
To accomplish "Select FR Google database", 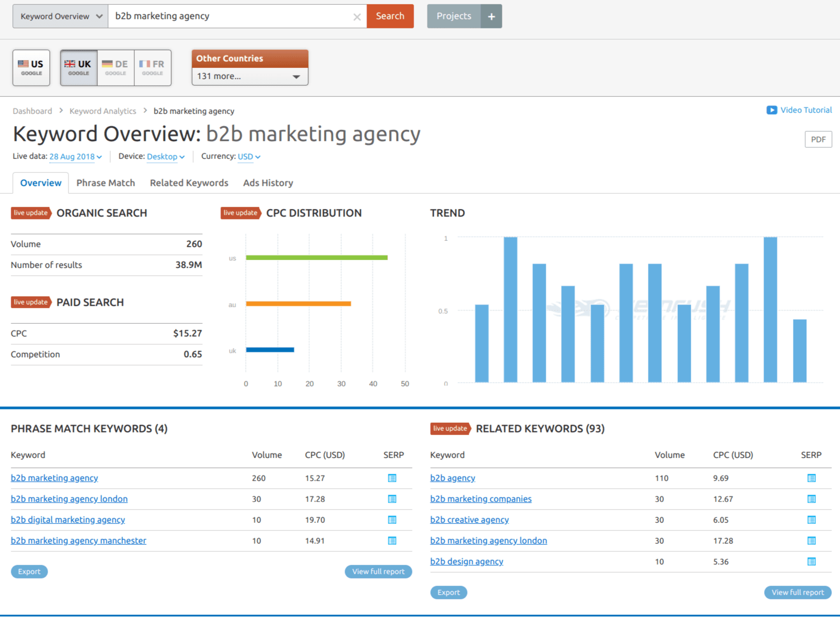I will point(152,67).
